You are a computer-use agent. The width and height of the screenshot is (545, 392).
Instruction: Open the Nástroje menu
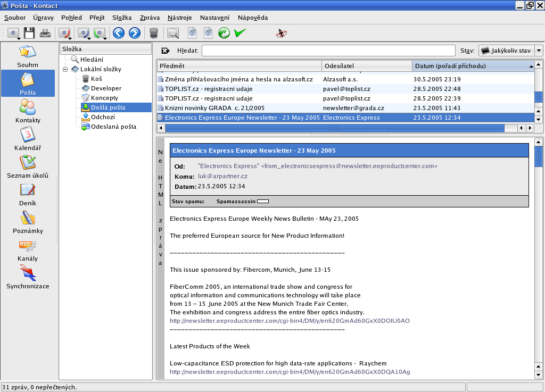tap(180, 18)
